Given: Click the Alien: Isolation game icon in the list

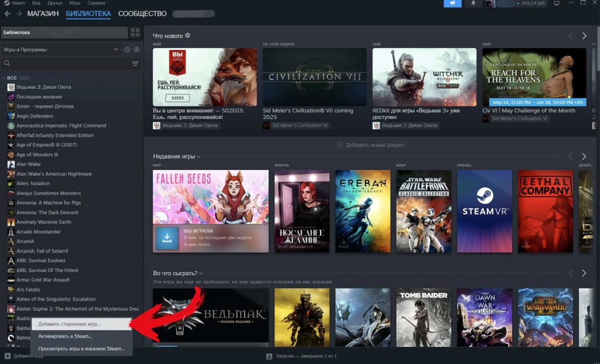Looking at the screenshot, I should point(11,184).
